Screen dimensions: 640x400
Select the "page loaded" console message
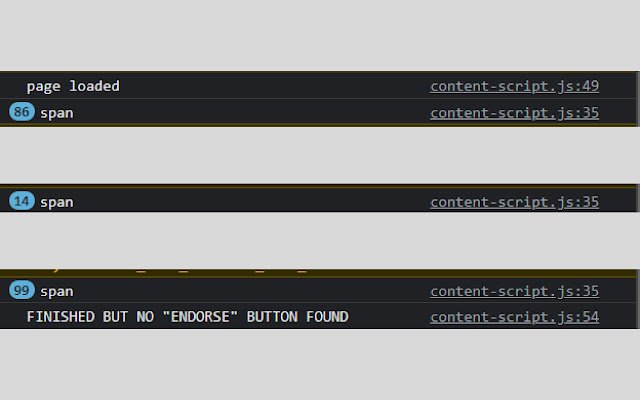pyautogui.click(x=73, y=86)
